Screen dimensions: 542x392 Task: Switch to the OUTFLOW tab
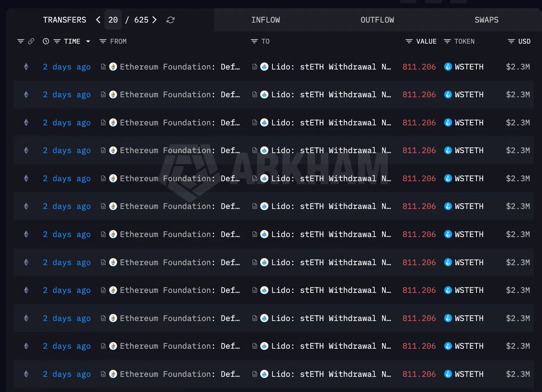377,20
